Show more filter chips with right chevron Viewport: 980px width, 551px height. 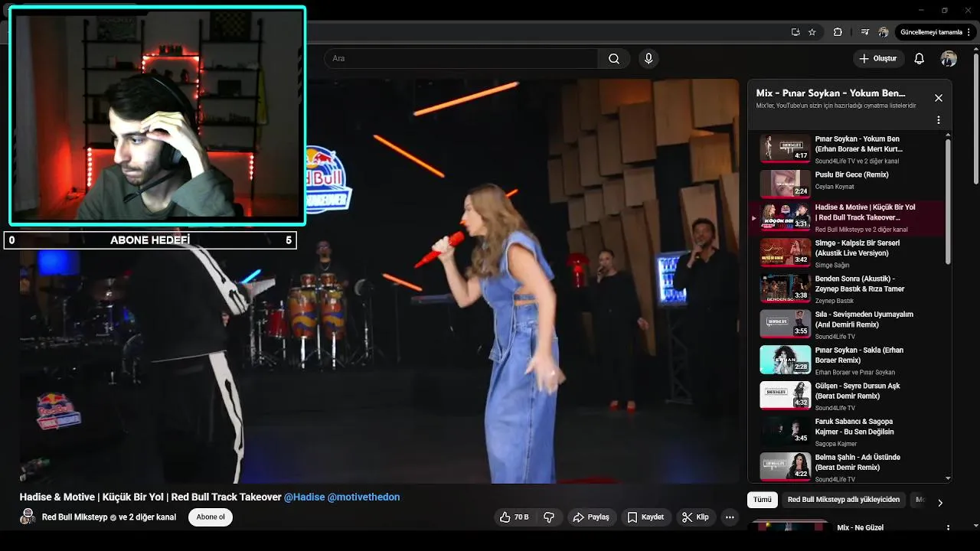940,503
